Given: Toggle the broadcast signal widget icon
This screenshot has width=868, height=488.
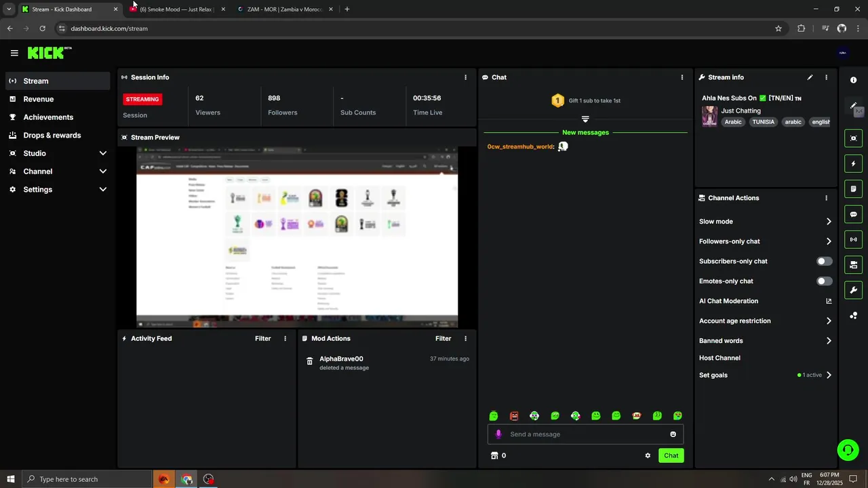Looking at the screenshot, I should (854, 239).
